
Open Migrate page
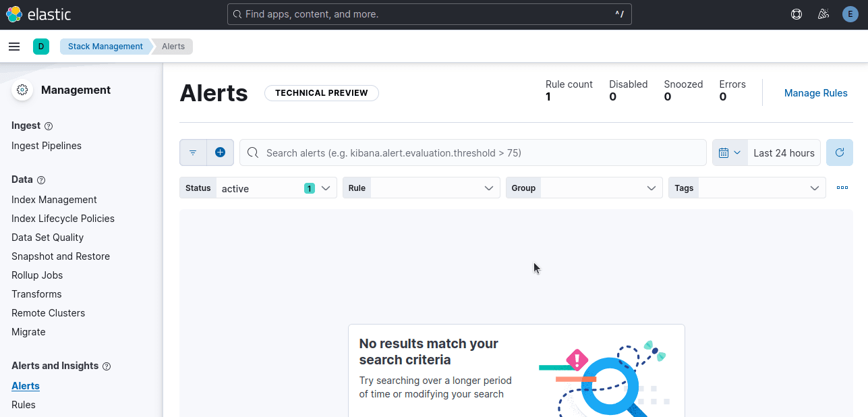point(28,332)
